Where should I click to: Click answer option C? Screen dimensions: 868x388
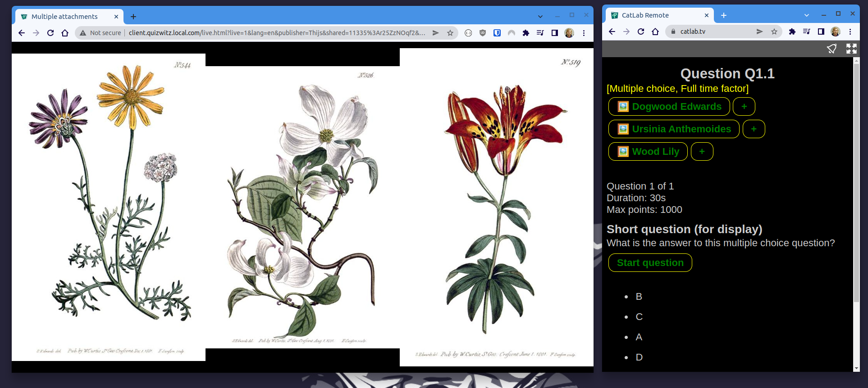[x=639, y=317]
